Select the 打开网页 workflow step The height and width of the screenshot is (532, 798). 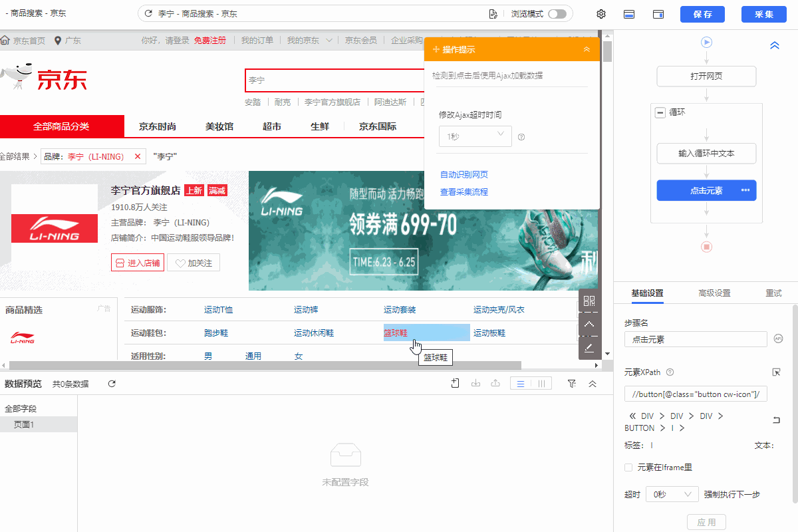point(706,76)
